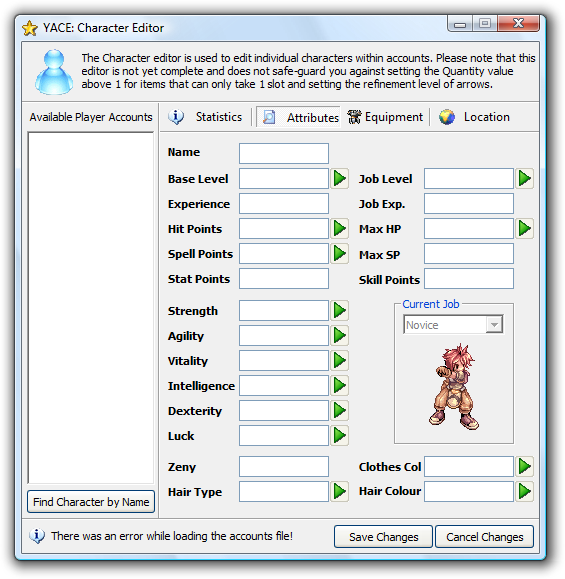Screen dimensions: 565x579
Task: Go to the Location tab
Action: [x=474, y=117]
